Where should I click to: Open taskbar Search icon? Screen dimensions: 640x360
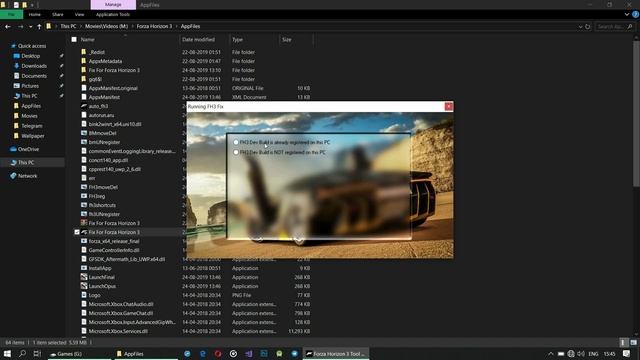[22, 353]
